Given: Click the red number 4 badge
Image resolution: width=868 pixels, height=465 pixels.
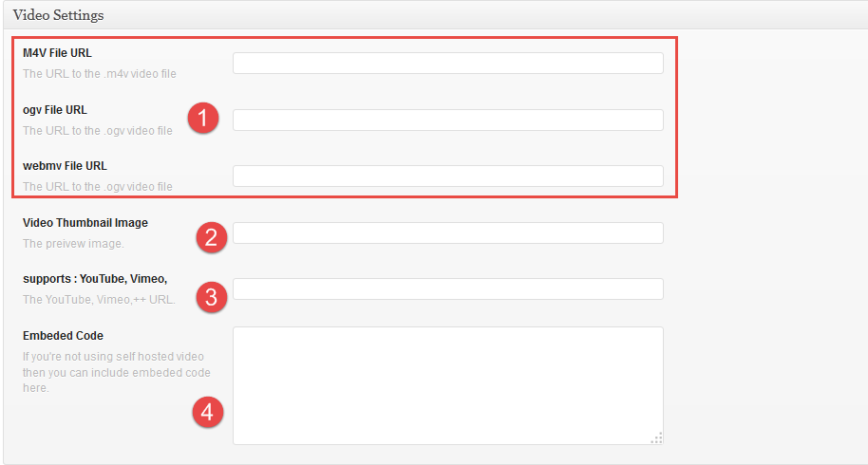Looking at the screenshot, I should (208, 412).
